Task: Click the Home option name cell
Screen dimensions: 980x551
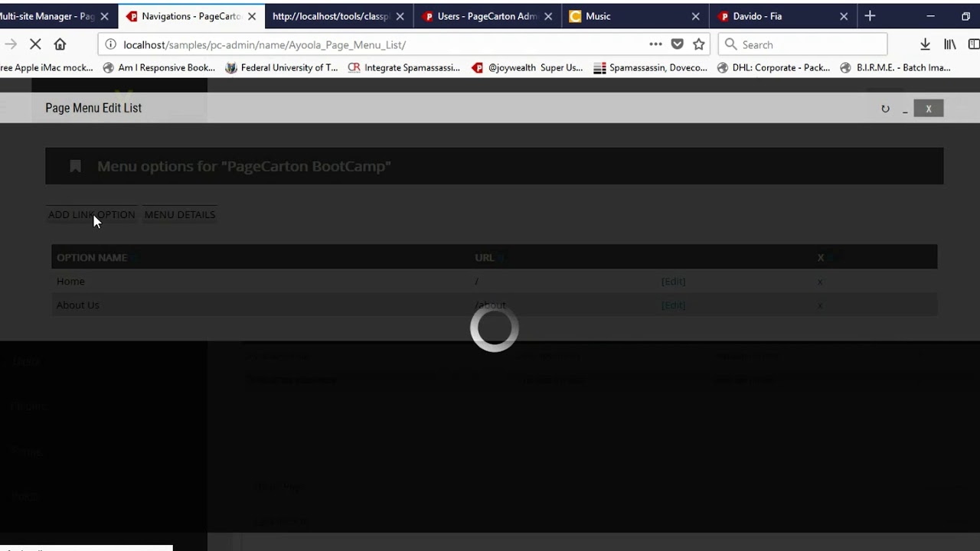Action: (70, 281)
